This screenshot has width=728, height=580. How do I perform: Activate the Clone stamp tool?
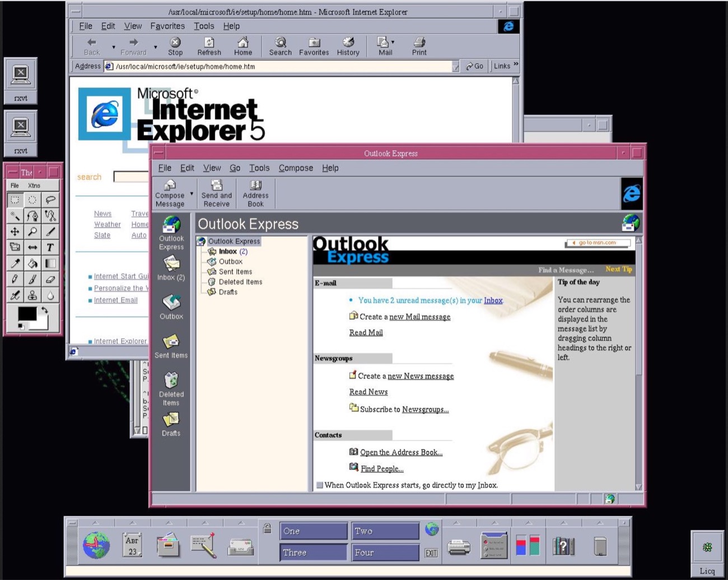coord(32,294)
